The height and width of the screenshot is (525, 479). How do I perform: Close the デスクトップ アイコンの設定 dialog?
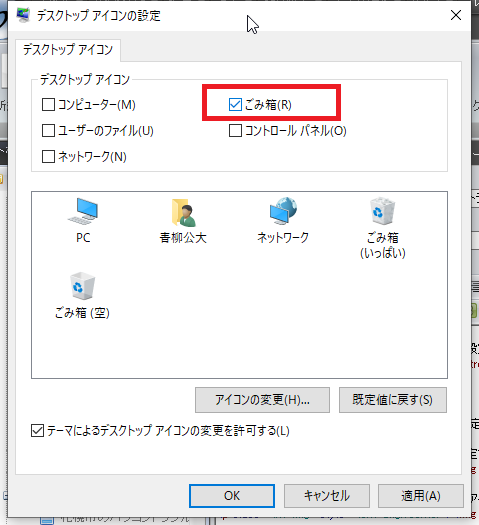456,15
